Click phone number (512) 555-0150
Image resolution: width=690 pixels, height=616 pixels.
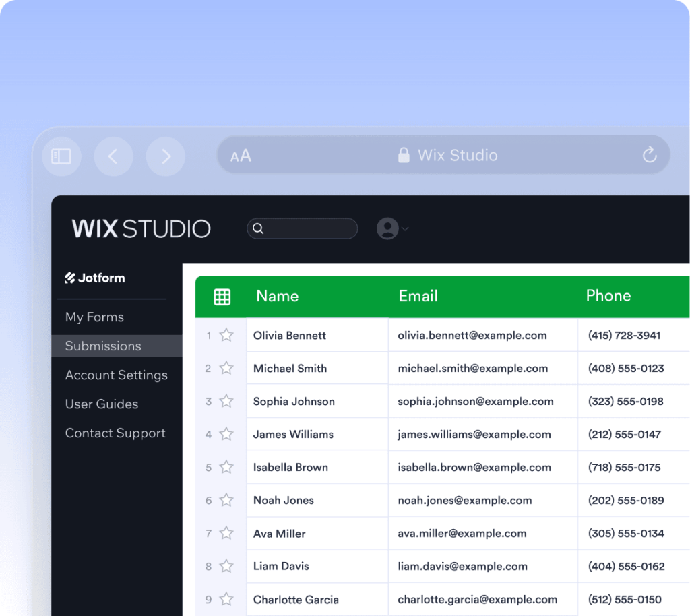pyautogui.click(x=625, y=599)
